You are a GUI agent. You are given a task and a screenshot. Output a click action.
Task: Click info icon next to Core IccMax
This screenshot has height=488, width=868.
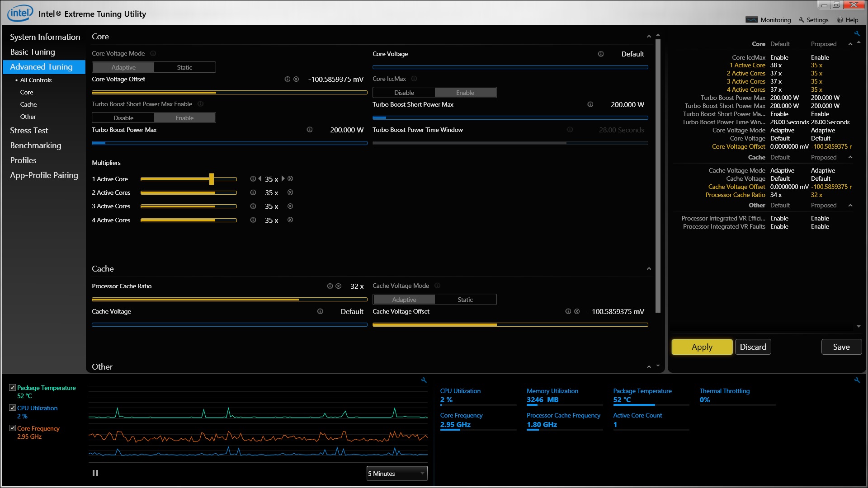click(414, 79)
